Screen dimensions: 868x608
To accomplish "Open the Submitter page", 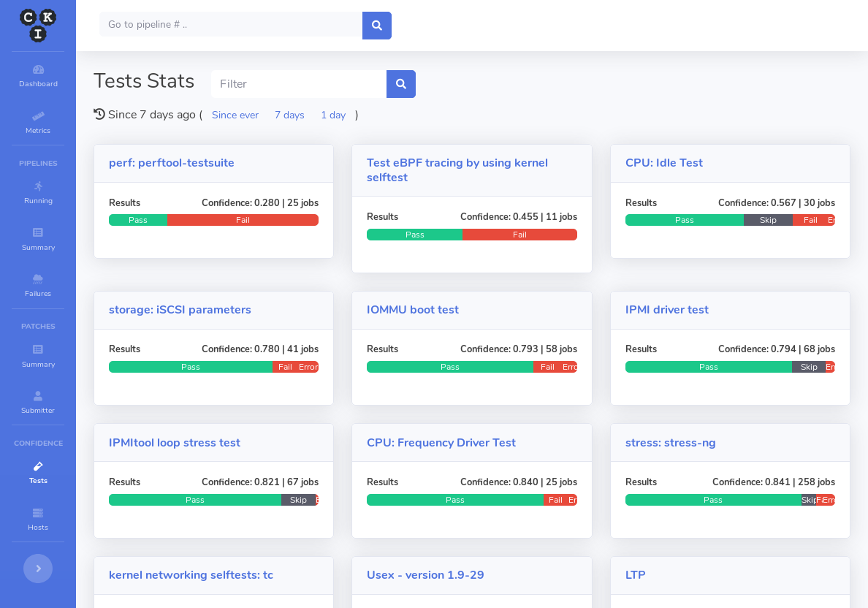I will [38, 403].
